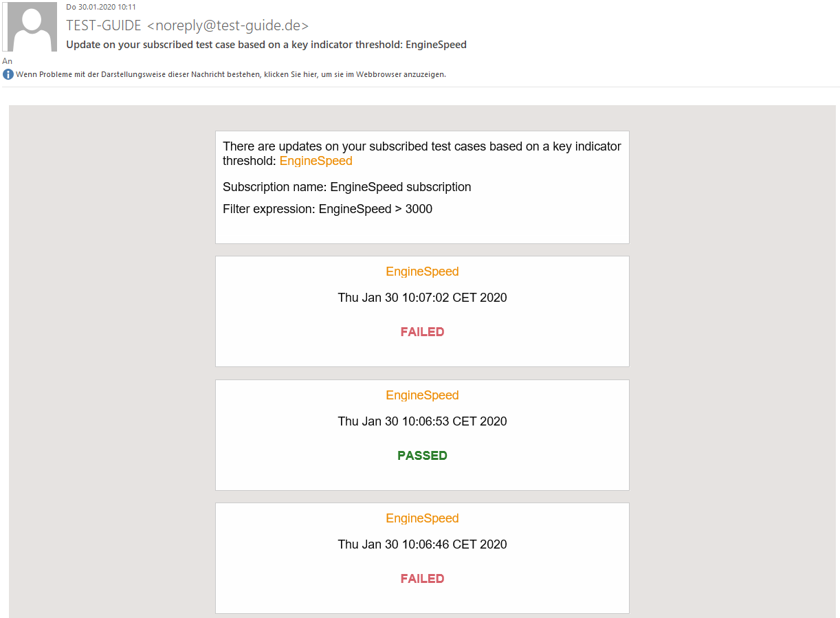This screenshot has width=840, height=618.
Task: Click the sender's contact picture
Action: coord(30,26)
